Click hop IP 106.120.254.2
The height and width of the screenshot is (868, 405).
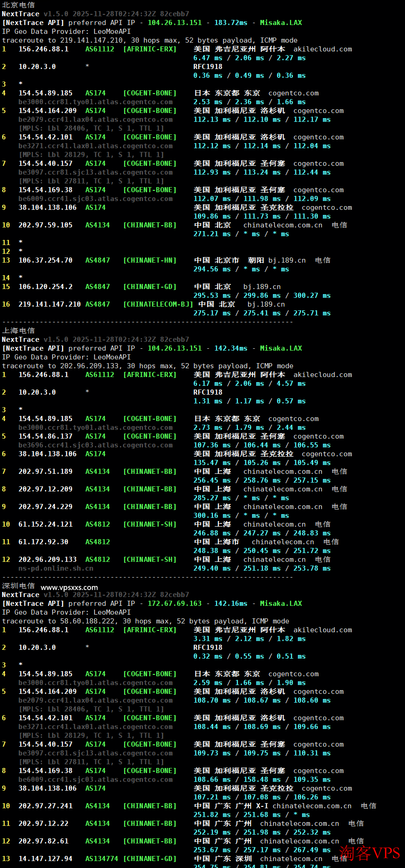(45, 287)
